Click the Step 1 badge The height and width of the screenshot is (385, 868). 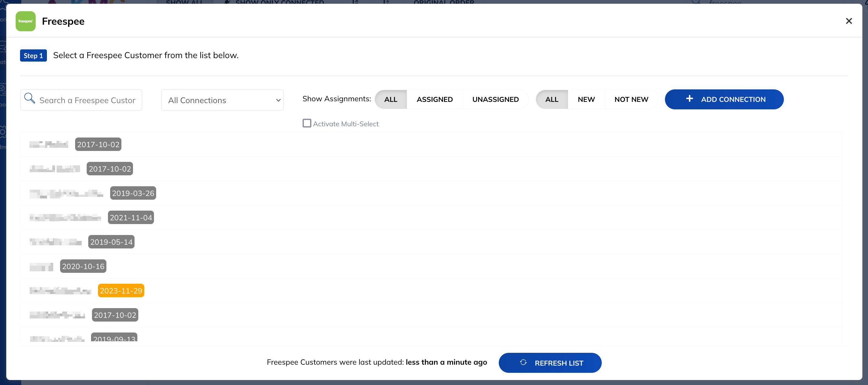[33, 55]
